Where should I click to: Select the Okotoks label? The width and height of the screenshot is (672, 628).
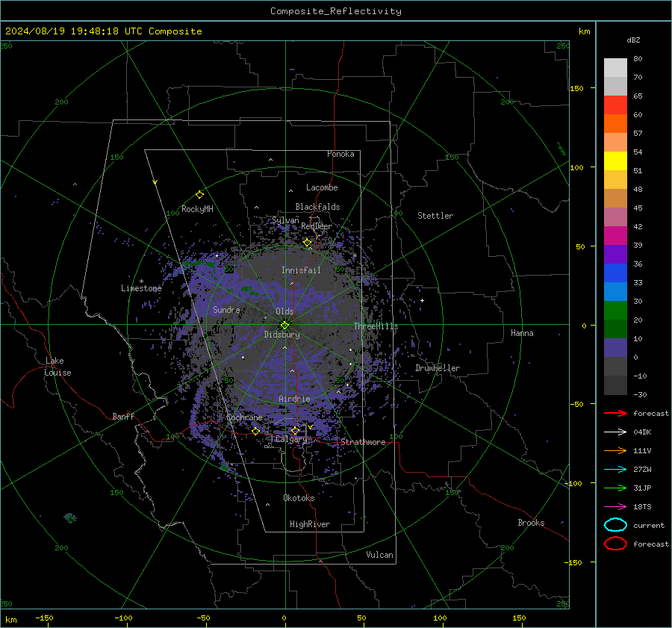pos(299,498)
